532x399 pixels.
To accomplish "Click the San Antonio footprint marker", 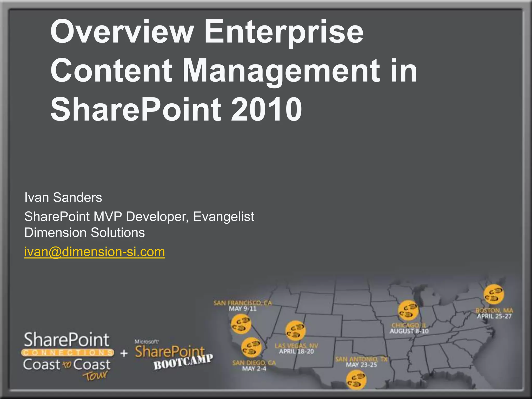I will 356,380.
